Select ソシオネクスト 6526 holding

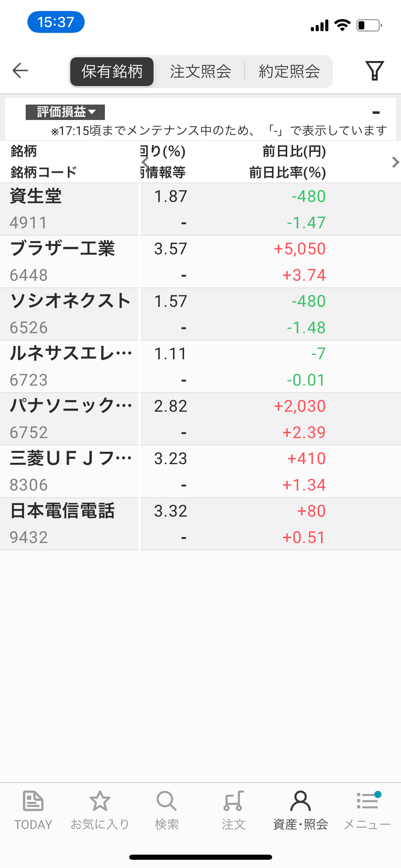pyautogui.click(x=200, y=314)
